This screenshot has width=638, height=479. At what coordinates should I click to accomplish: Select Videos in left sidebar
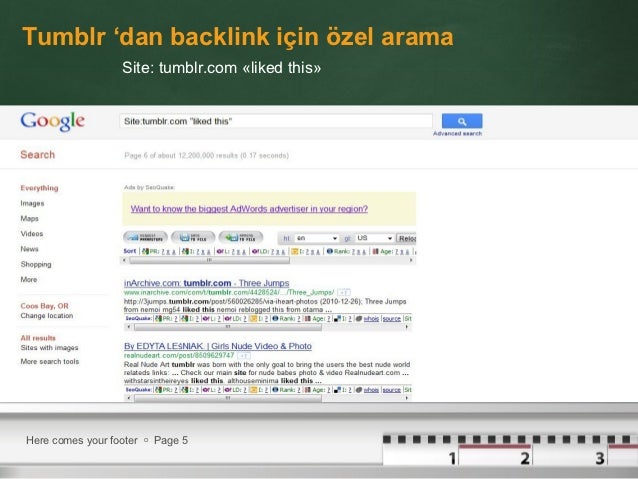pyautogui.click(x=32, y=234)
